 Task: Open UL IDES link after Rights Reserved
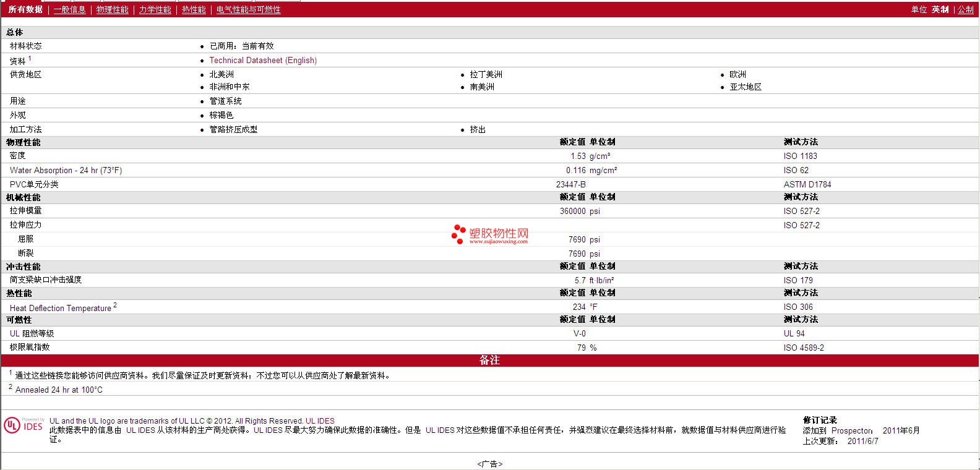(x=320, y=421)
